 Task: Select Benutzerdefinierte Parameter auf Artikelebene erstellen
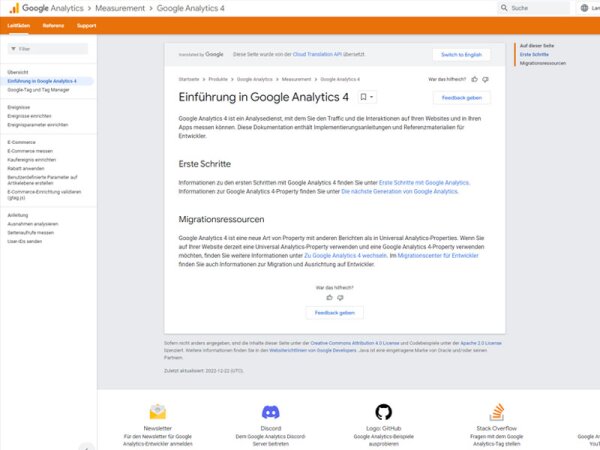coord(42,180)
